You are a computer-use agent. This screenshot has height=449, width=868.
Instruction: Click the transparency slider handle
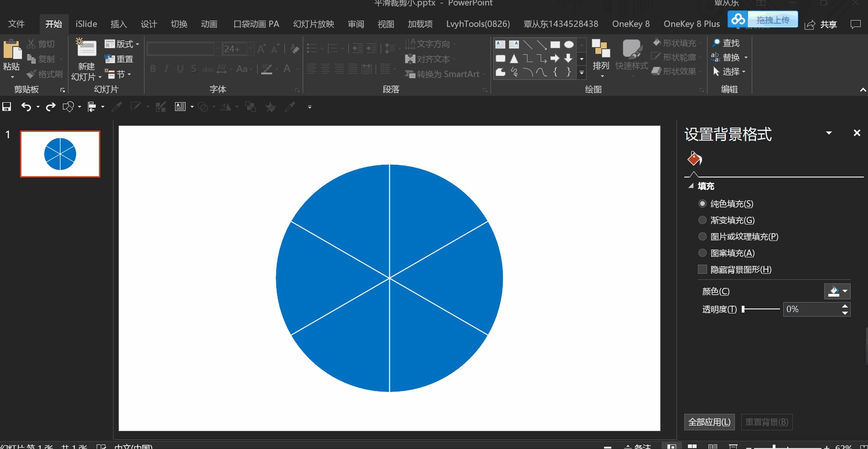[x=744, y=309]
